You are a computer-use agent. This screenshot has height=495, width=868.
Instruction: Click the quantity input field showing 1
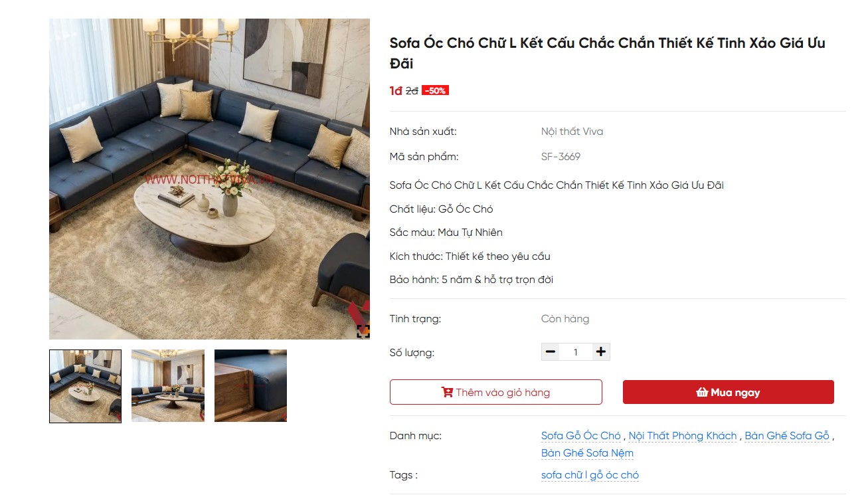tap(576, 352)
